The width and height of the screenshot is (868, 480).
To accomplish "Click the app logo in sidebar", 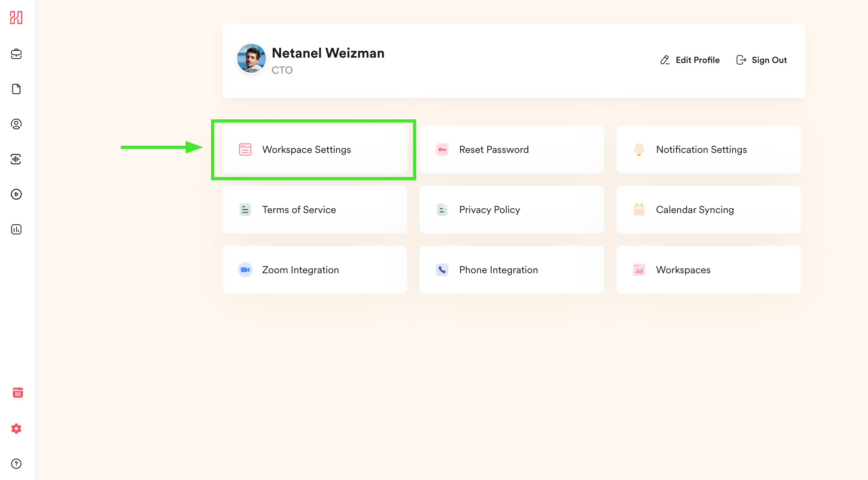I will tap(16, 18).
